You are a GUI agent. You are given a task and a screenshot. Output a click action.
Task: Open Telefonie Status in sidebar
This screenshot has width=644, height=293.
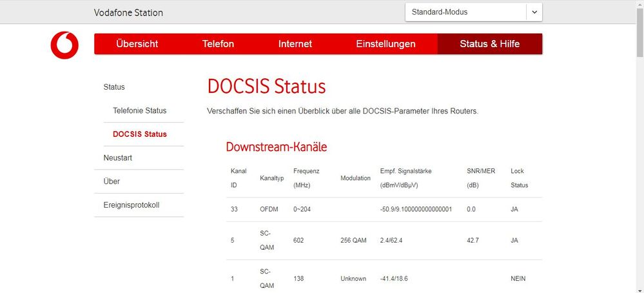pyautogui.click(x=140, y=110)
